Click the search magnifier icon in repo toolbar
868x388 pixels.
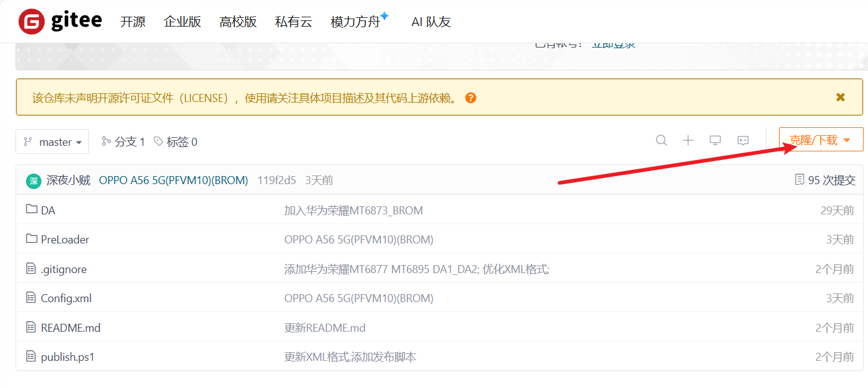tap(662, 141)
